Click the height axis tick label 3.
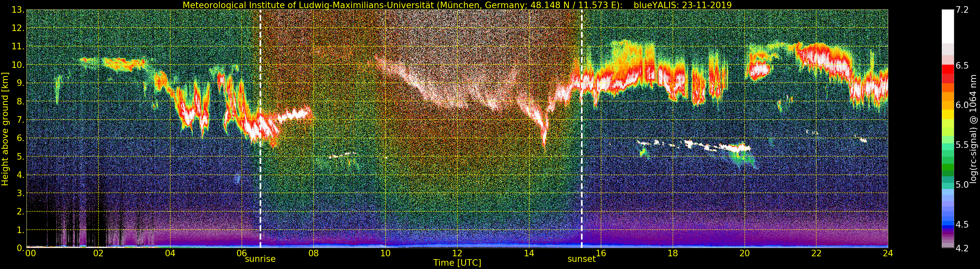Screen dimensions: 980x269 pyautogui.click(x=21, y=193)
